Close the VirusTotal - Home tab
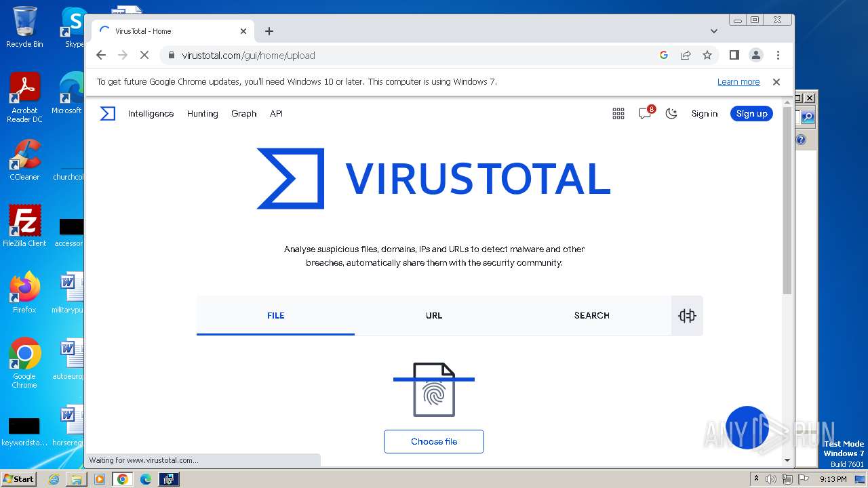The width and height of the screenshot is (868, 488). coord(243,31)
